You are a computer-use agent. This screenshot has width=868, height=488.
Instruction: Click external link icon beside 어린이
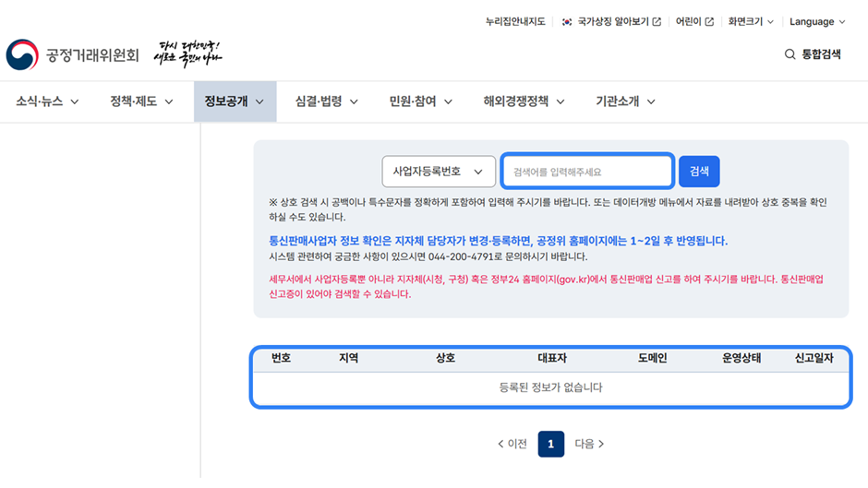pos(709,21)
